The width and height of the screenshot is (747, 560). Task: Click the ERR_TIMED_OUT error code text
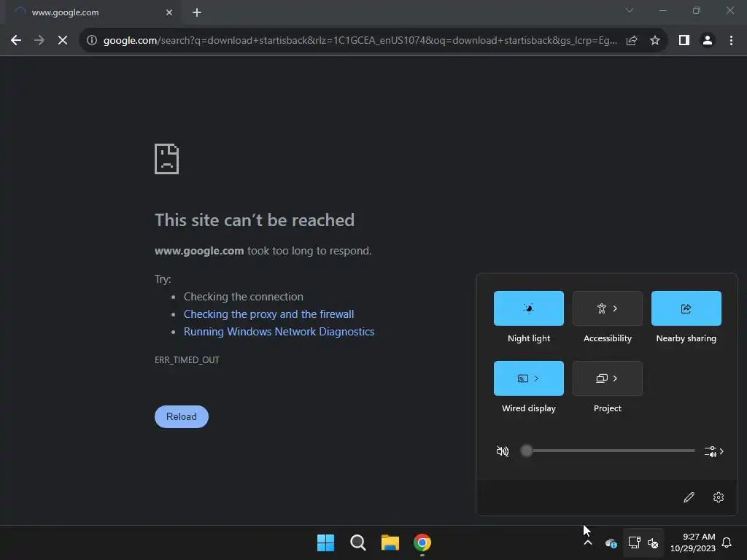click(x=187, y=360)
